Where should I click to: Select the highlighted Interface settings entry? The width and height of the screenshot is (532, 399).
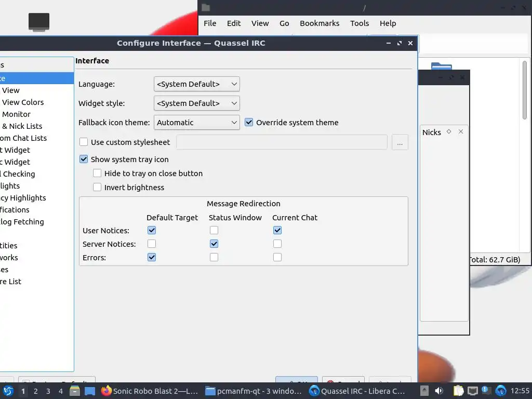[x=37, y=78]
